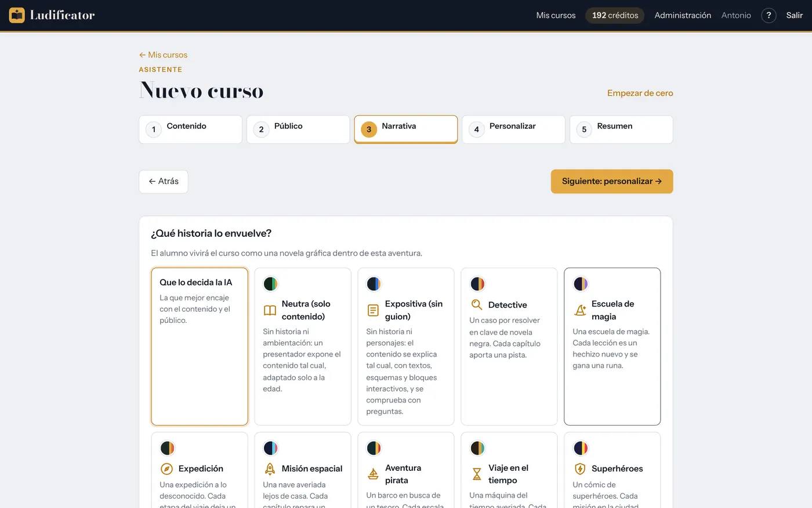Click the 192 créditos badge
This screenshot has height=508, width=812.
pyautogui.click(x=615, y=16)
